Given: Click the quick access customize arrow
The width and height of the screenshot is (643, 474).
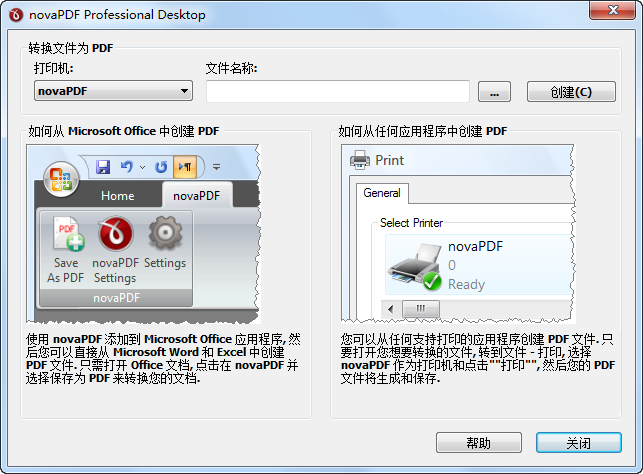Looking at the screenshot, I should [x=217, y=167].
